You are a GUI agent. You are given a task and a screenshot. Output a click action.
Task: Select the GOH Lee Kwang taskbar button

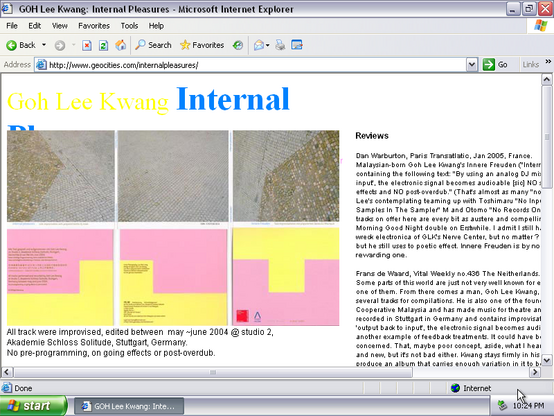click(x=129, y=406)
